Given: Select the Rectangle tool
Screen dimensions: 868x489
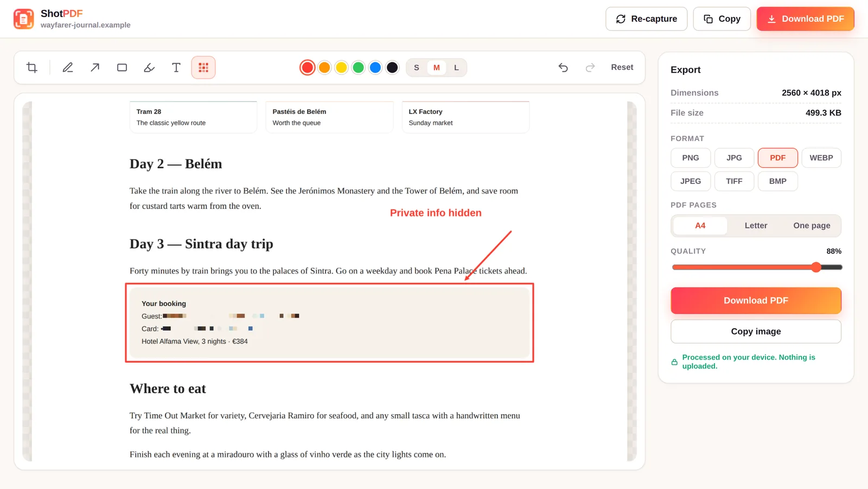Looking at the screenshot, I should (122, 67).
